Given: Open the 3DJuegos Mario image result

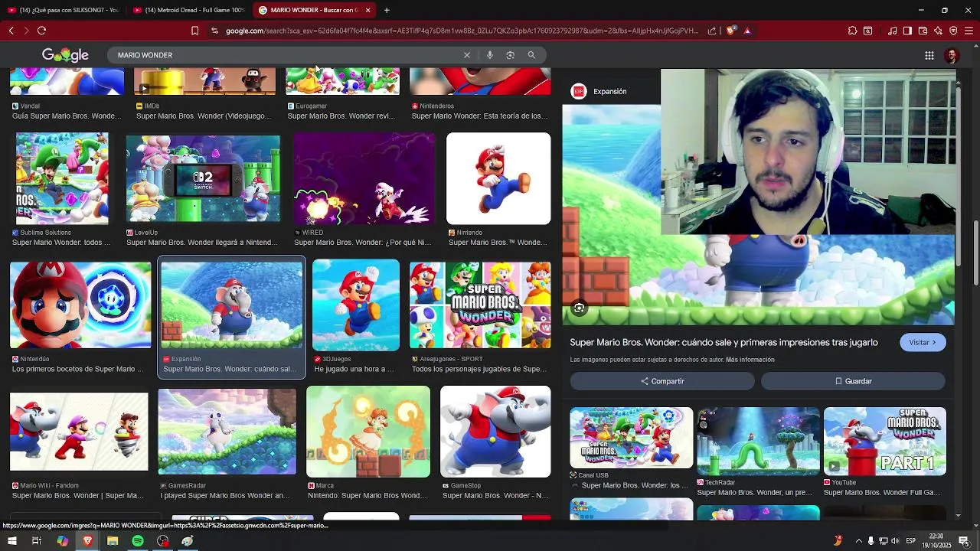Looking at the screenshot, I should click(356, 305).
